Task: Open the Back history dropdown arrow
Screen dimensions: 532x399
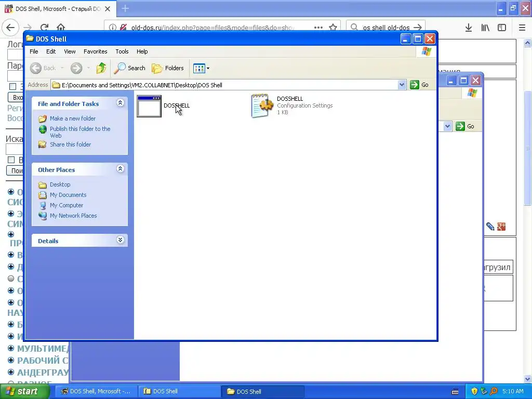Action: (x=62, y=68)
